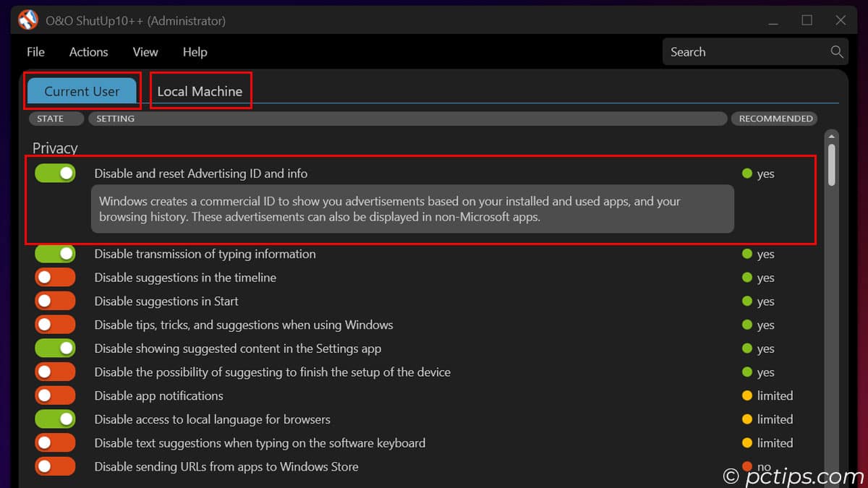Click 'Disable access to local language for browsers'
The width and height of the screenshot is (868, 488).
pos(212,419)
